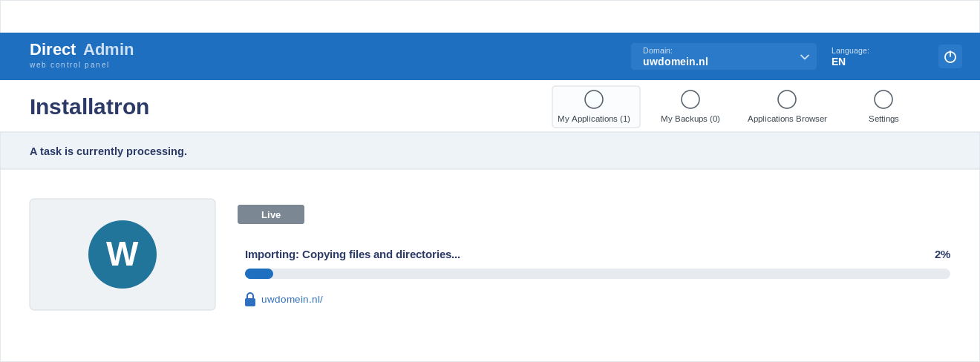Expand the Domain dropdown chevron

pyautogui.click(x=805, y=56)
